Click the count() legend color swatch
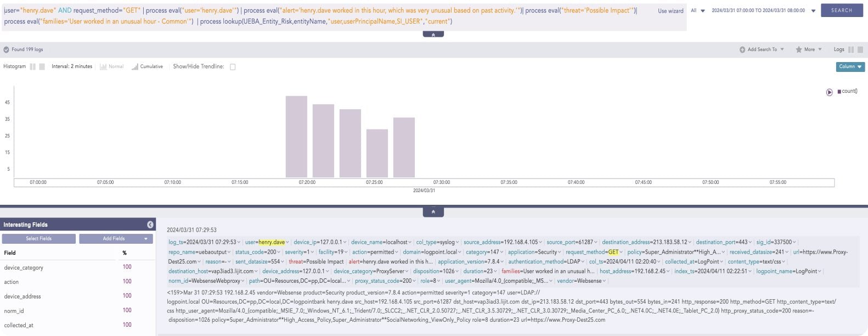The width and height of the screenshot is (868, 336). (x=839, y=92)
